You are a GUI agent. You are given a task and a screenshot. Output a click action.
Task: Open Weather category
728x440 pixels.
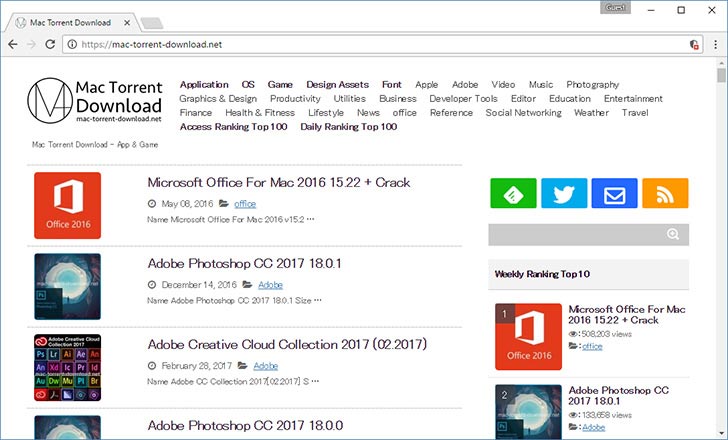click(x=592, y=113)
